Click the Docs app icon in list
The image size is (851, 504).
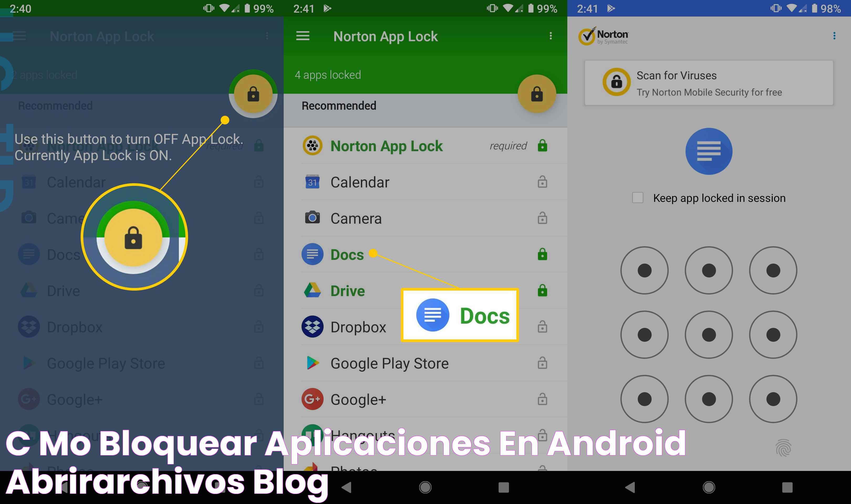click(312, 255)
